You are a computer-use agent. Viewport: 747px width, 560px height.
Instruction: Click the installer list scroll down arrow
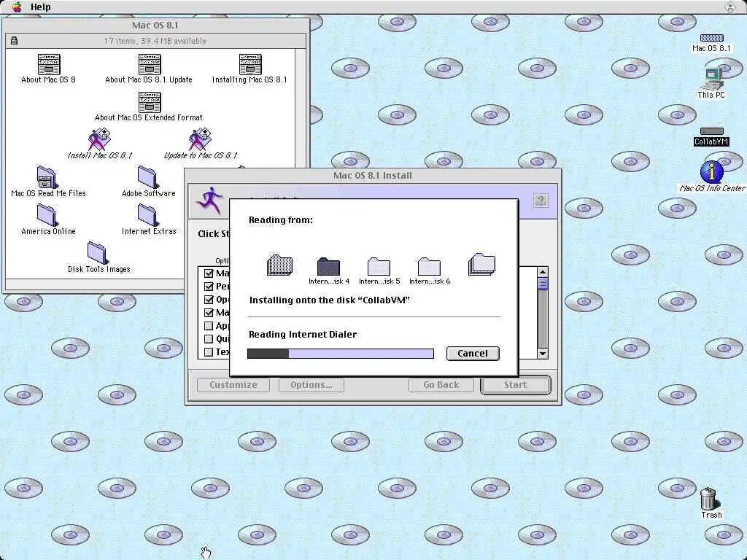click(x=543, y=354)
